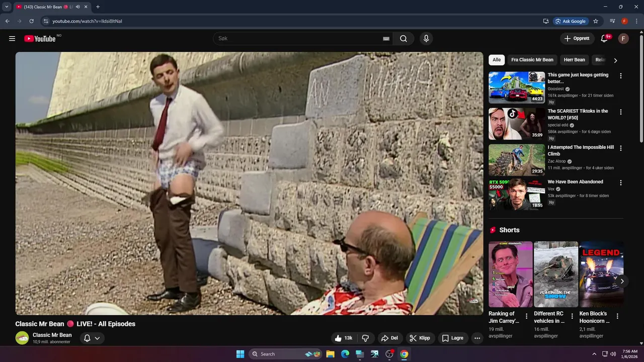The width and height of the screenshot is (644, 362).
Task: Toggle notification bell for Classic Mr Bean
Action: (92, 338)
